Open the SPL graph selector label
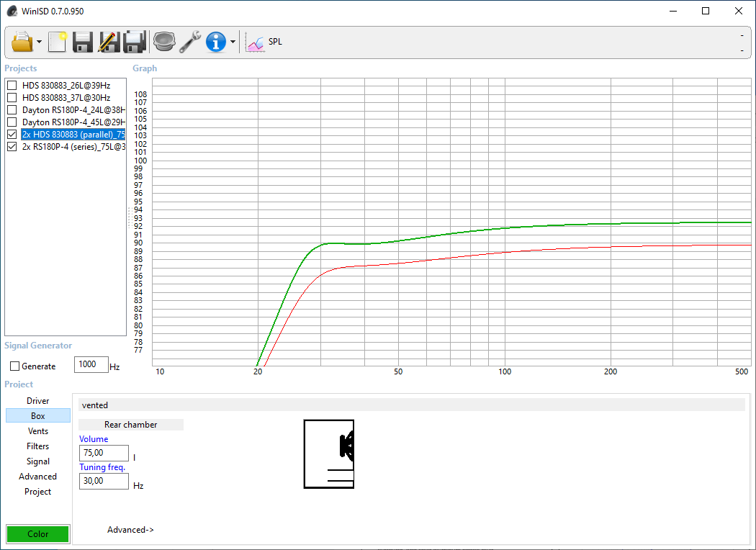The width and height of the screenshot is (756, 550). (275, 42)
